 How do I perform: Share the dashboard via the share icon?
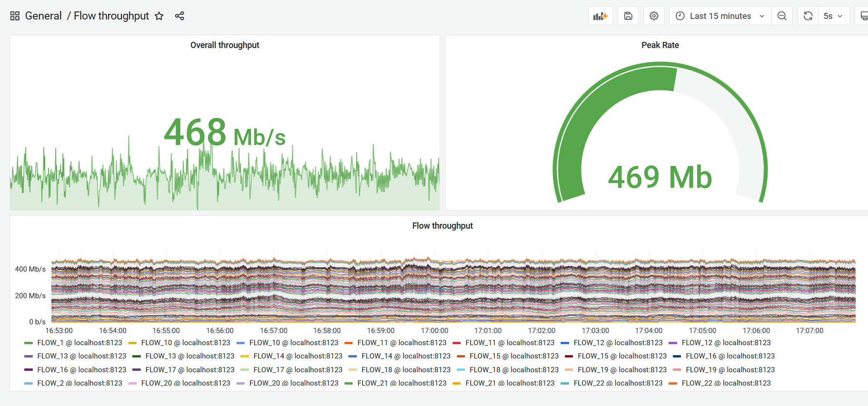coord(179,16)
